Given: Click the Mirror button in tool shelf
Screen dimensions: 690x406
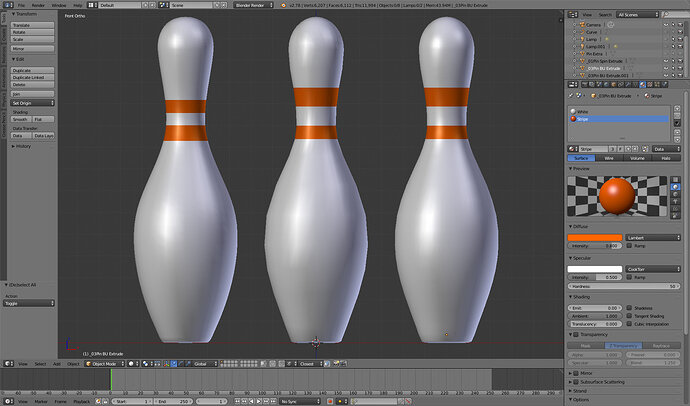Looking at the screenshot, I should pyautogui.click(x=33, y=49).
